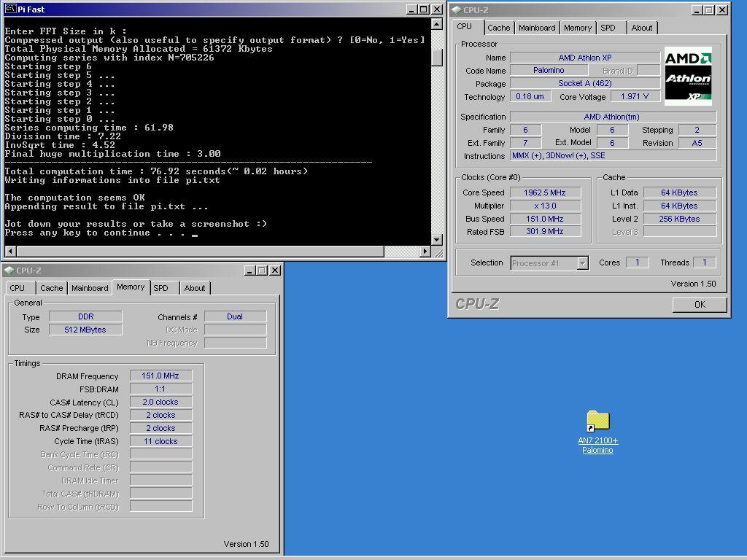Click the Core Voltage value 1.971 V
747x560 pixels.
coord(635,97)
